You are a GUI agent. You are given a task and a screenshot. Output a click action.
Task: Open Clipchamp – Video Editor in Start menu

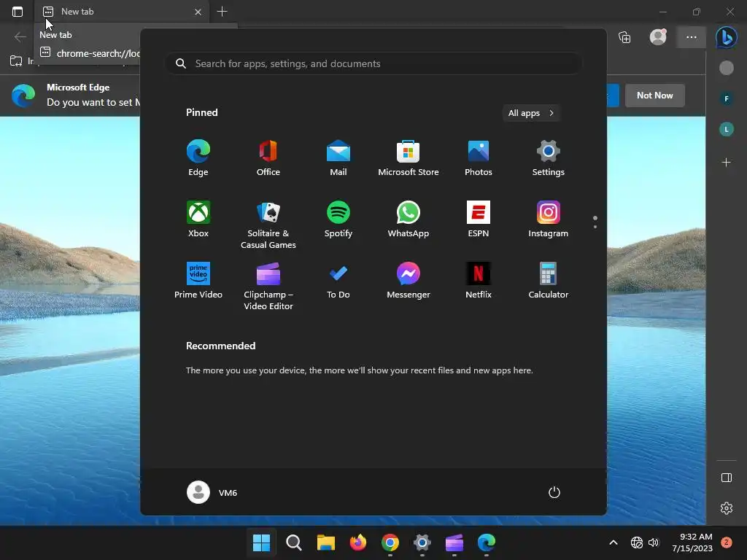[x=268, y=286]
